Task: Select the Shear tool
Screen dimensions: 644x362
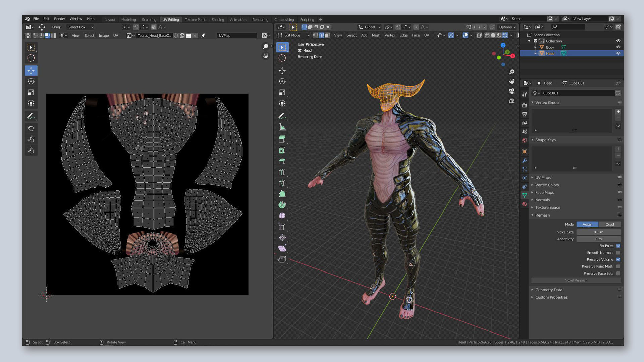Action: [x=282, y=248]
